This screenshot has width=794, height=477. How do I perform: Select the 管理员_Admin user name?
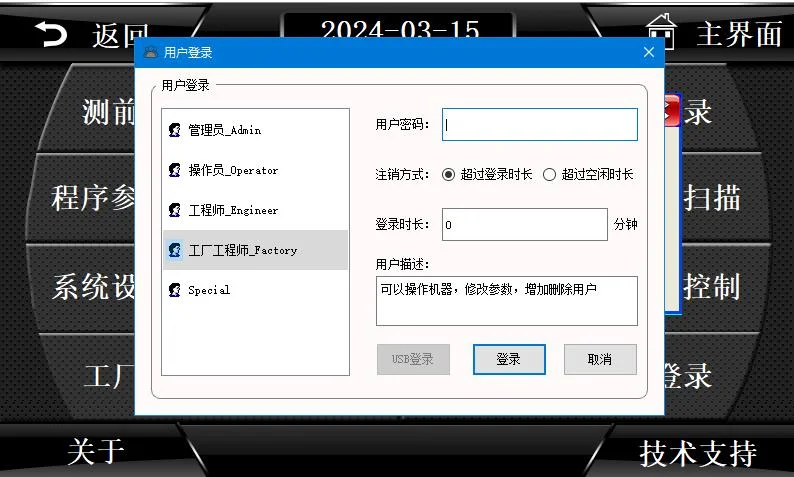tap(225, 130)
